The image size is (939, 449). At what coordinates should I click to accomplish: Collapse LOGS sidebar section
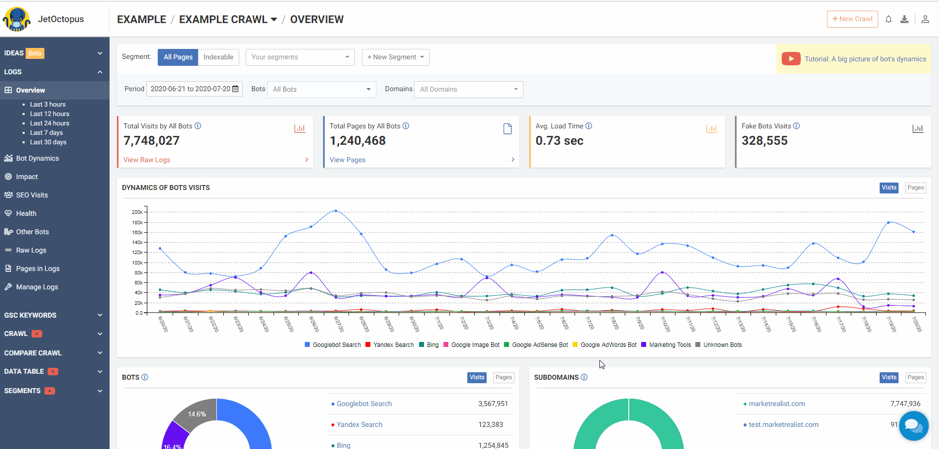tap(54, 71)
